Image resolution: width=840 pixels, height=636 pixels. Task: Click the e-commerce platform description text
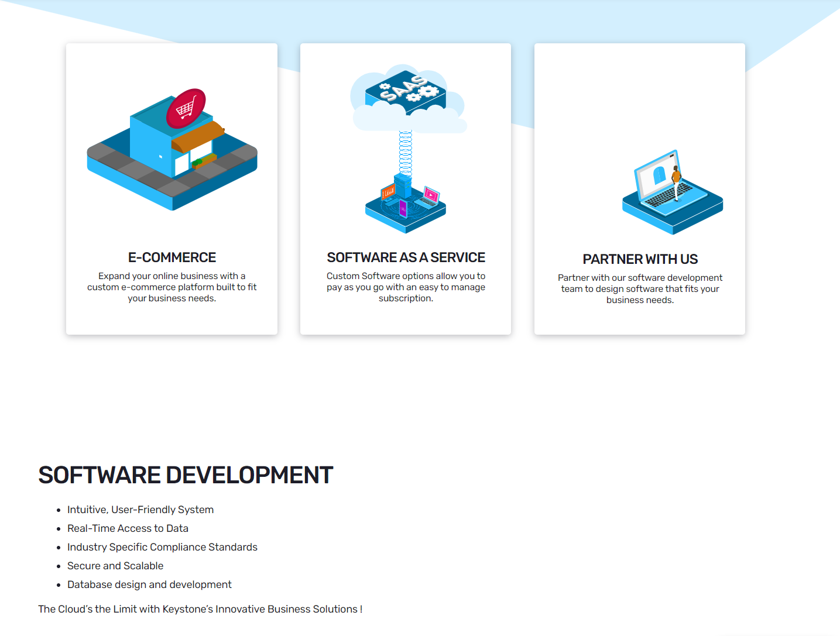[x=172, y=287]
